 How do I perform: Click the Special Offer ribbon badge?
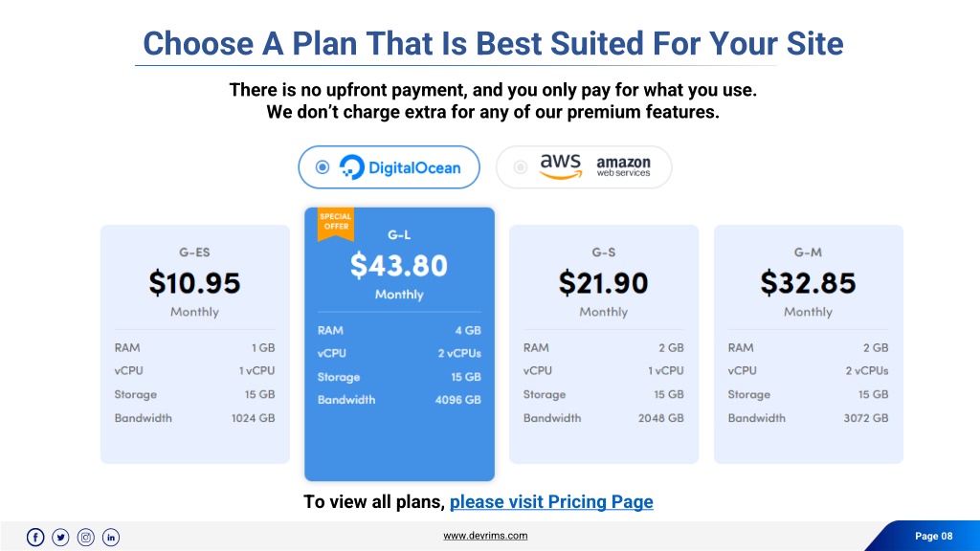pyautogui.click(x=336, y=224)
